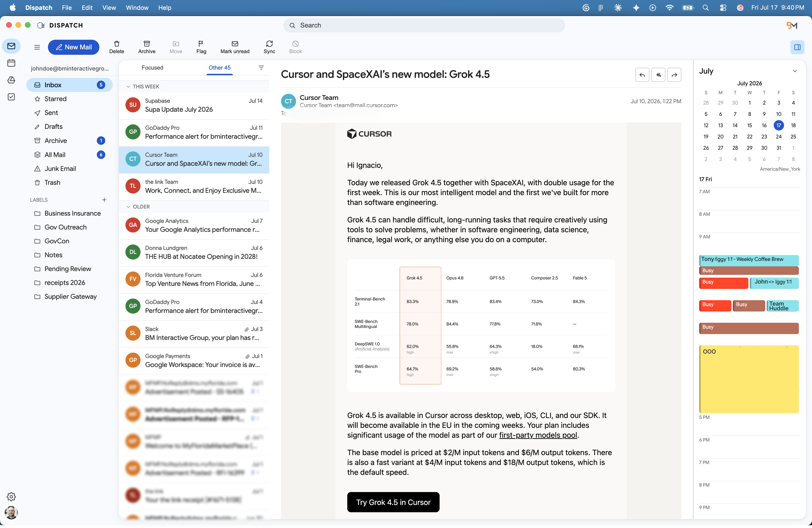Open the yellow OOO calendar event
Image resolution: width=812 pixels, height=528 pixels.
click(749, 379)
